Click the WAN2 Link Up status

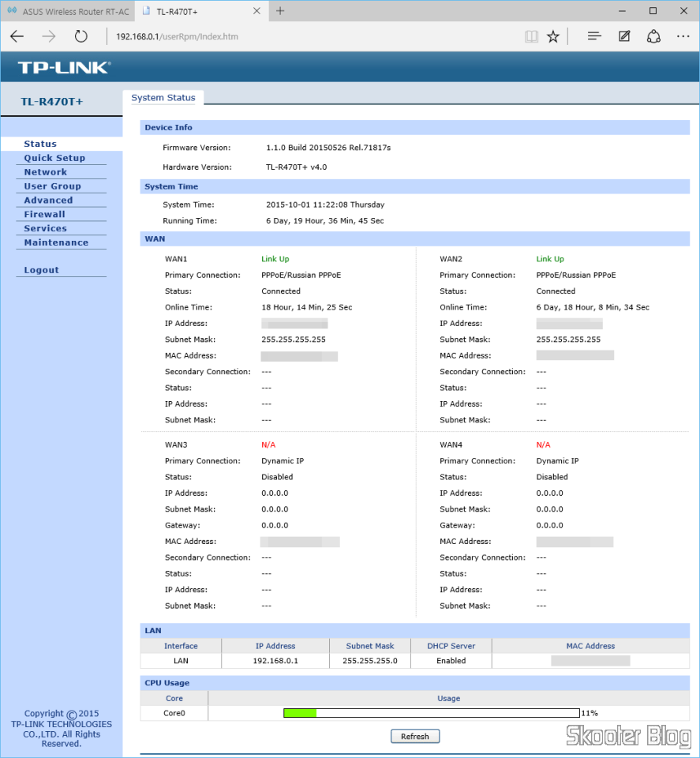550,259
